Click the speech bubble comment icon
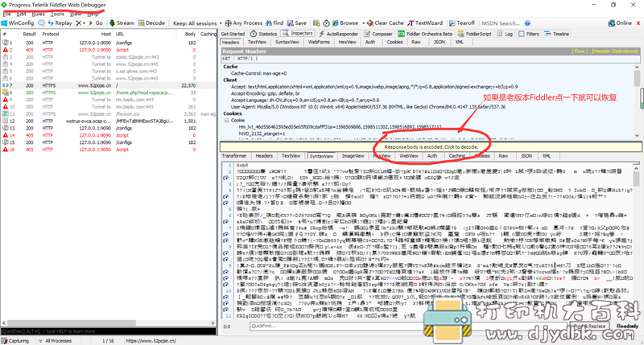The image size is (644, 345). (x=42, y=23)
